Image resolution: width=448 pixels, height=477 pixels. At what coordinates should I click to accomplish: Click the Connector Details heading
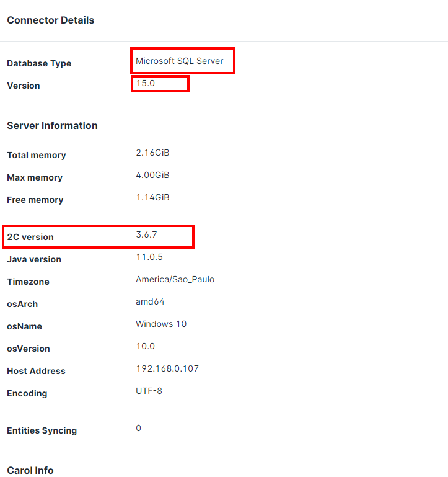click(x=50, y=20)
